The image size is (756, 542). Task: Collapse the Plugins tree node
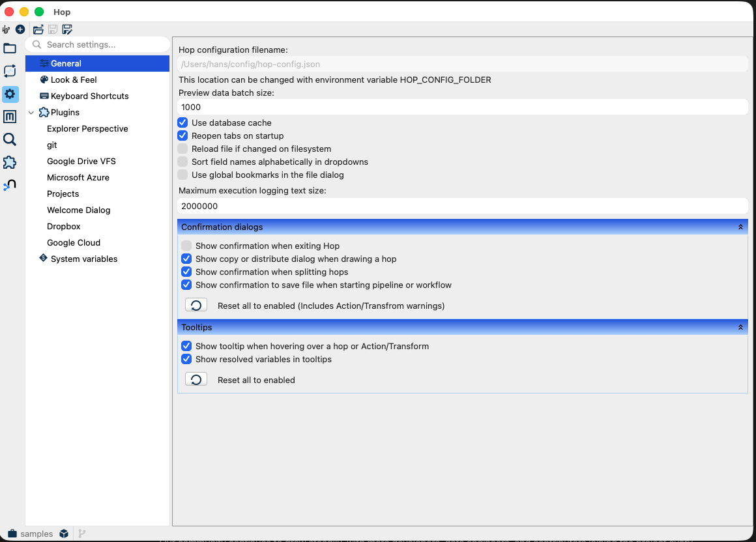click(x=31, y=113)
